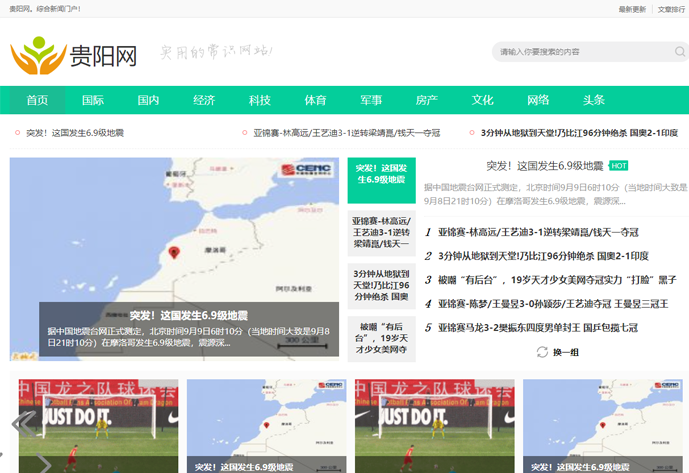
Task: Focus the search input field
Action: point(580,52)
